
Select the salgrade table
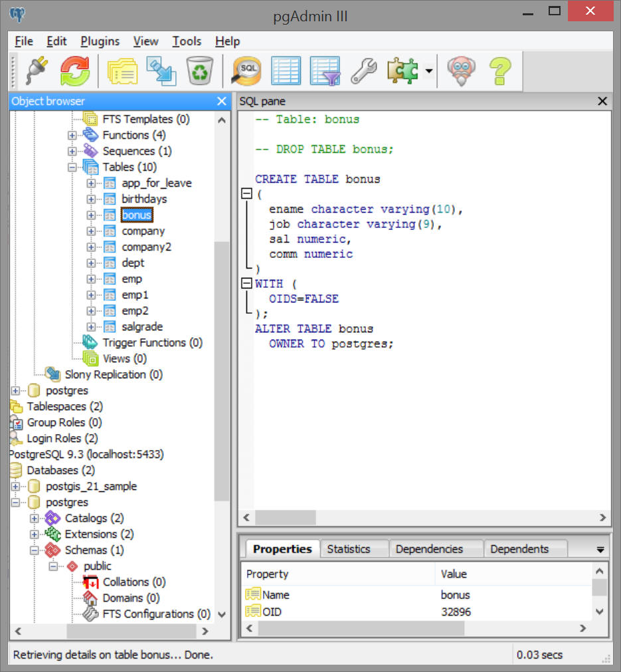coord(141,327)
